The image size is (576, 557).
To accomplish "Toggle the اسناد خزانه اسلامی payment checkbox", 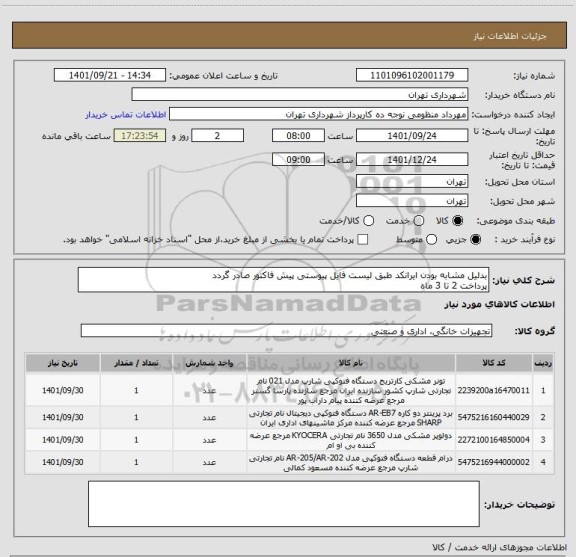I will pos(363,240).
